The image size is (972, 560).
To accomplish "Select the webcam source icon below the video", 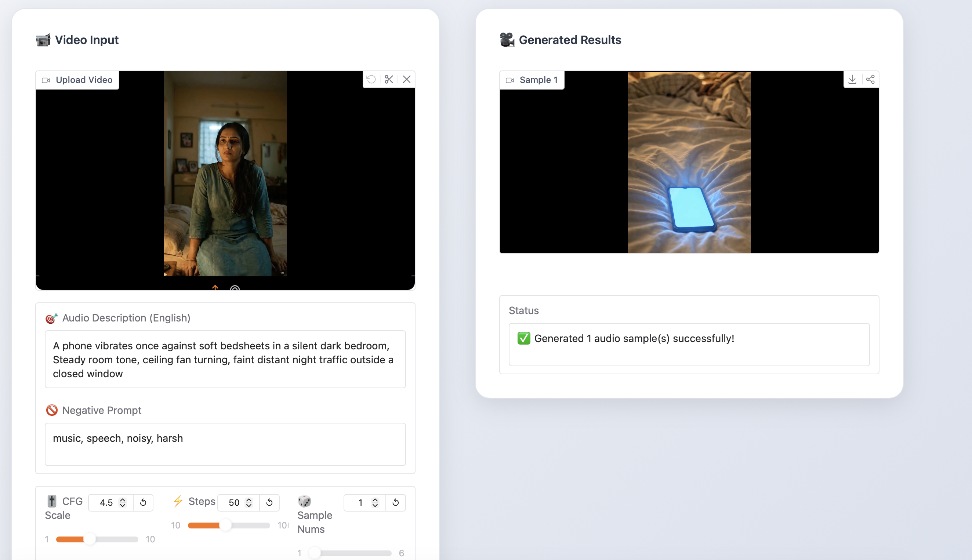I will point(235,288).
